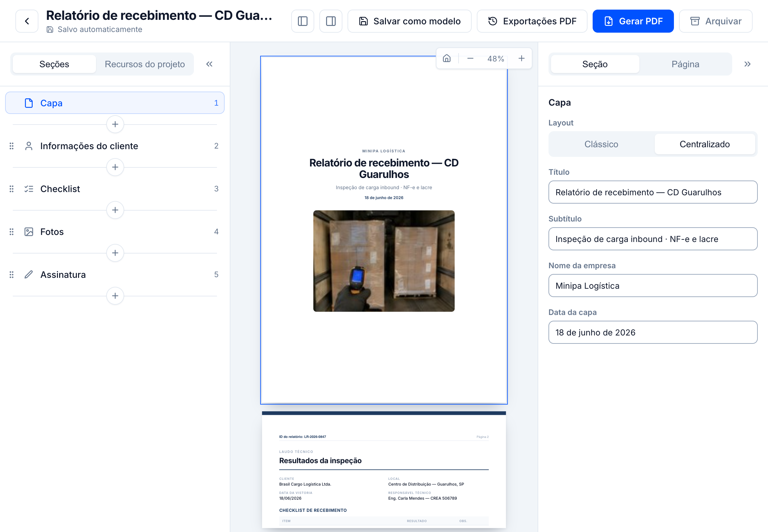Go back using the left chevron button

pyautogui.click(x=27, y=21)
